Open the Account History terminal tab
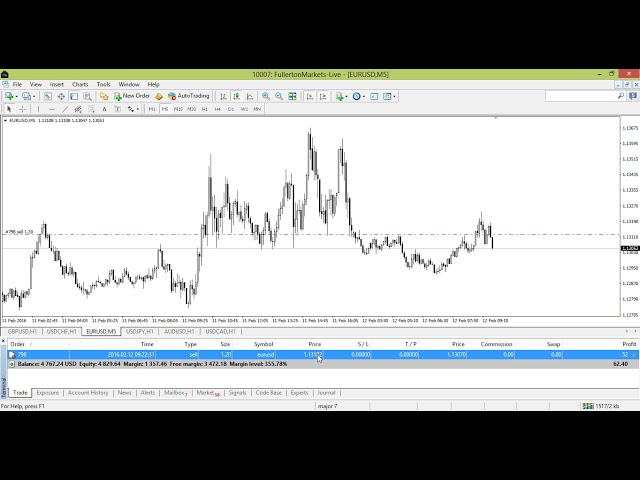The height and width of the screenshot is (480, 640). coord(88,393)
